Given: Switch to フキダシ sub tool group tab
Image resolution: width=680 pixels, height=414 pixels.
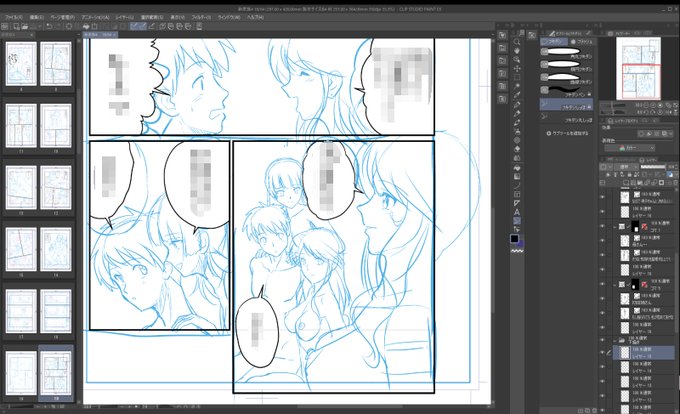Looking at the screenshot, I should coord(554,42).
